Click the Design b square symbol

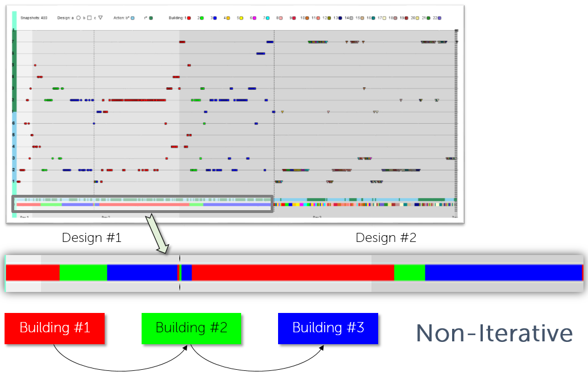89,18
